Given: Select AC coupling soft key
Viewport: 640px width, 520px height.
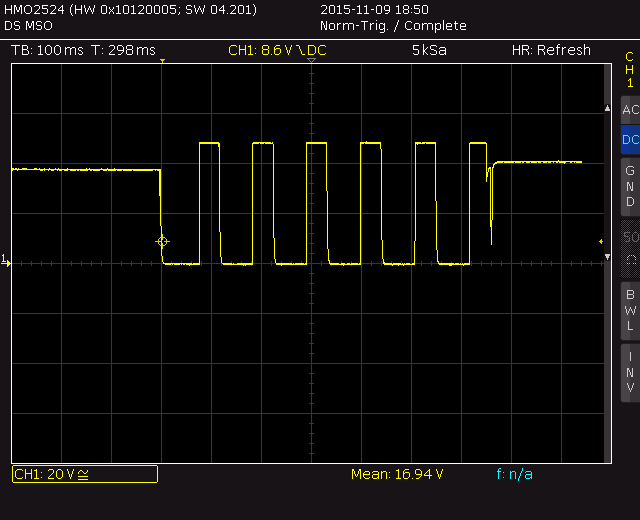Looking at the screenshot, I should click(x=630, y=110).
